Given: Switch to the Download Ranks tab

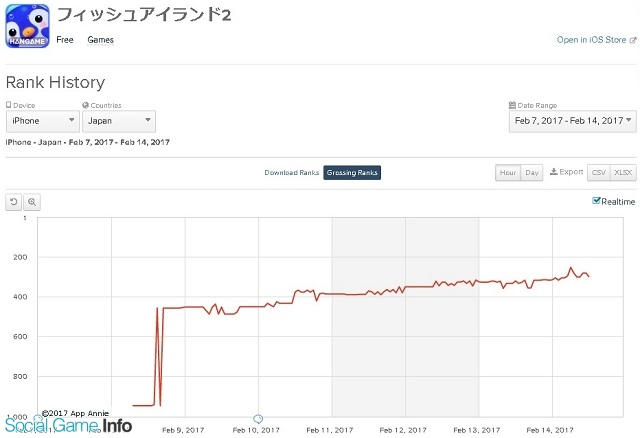Looking at the screenshot, I should (291, 173).
